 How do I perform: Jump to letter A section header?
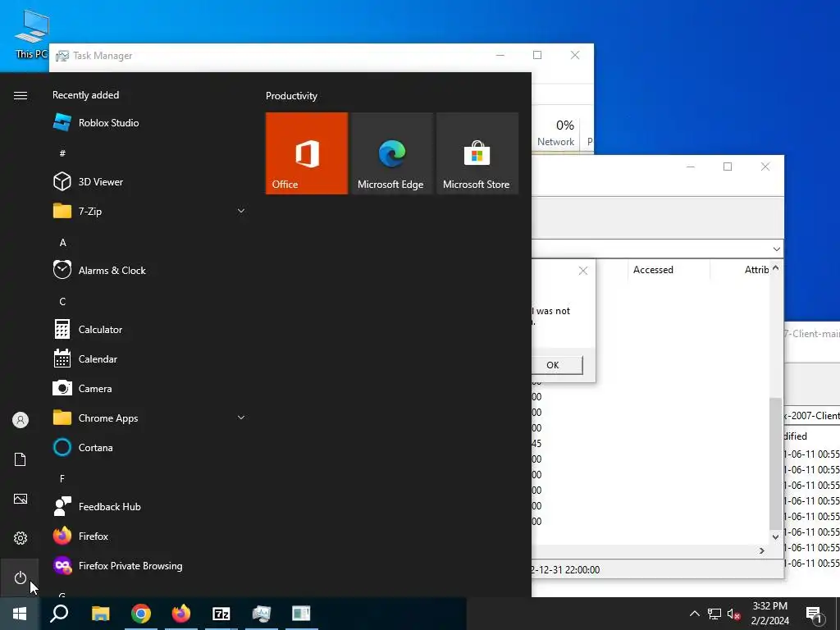(62, 242)
